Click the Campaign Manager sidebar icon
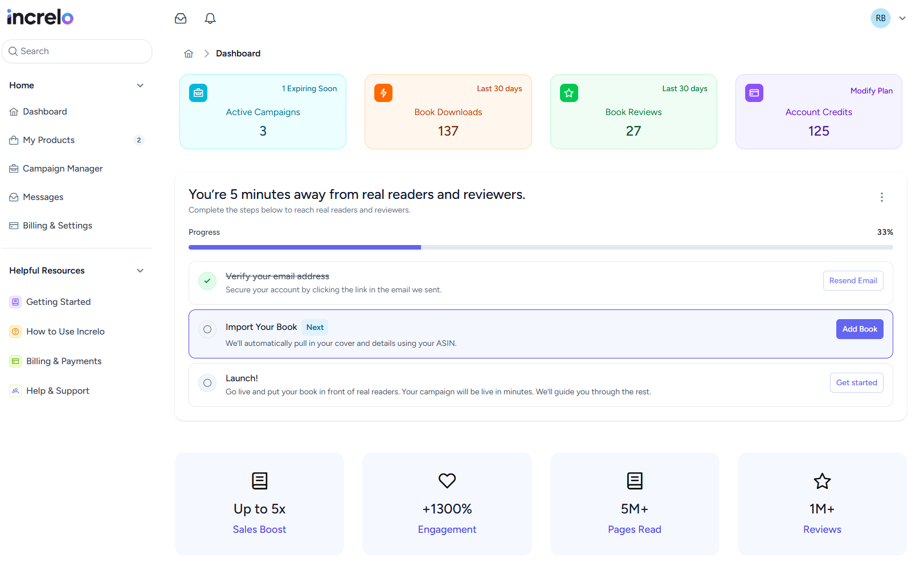The width and height of the screenshot is (924, 571). click(14, 168)
